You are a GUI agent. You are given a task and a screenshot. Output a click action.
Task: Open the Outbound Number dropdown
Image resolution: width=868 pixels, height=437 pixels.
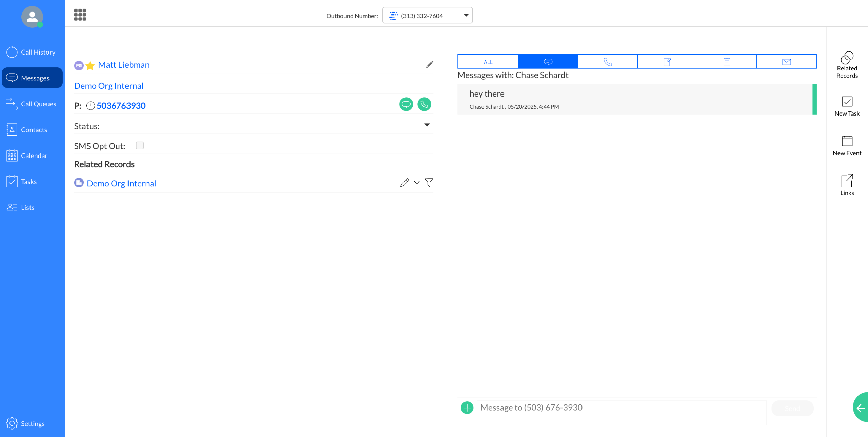(x=427, y=16)
